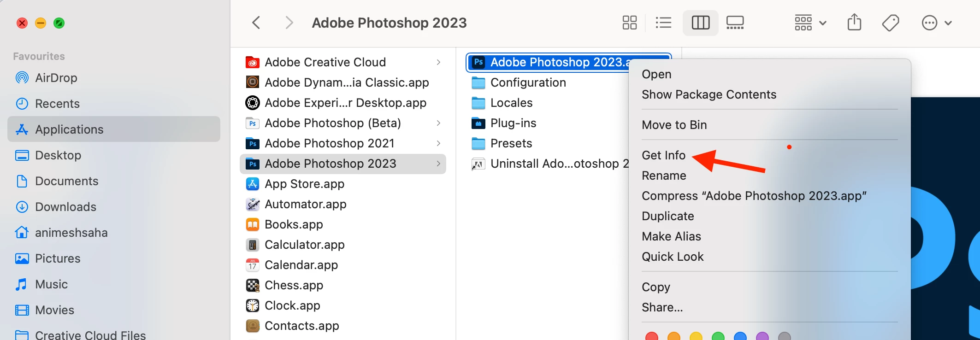The image size is (980, 340).
Task: Open the More actions ellipsis menu
Action: [937, 23]
